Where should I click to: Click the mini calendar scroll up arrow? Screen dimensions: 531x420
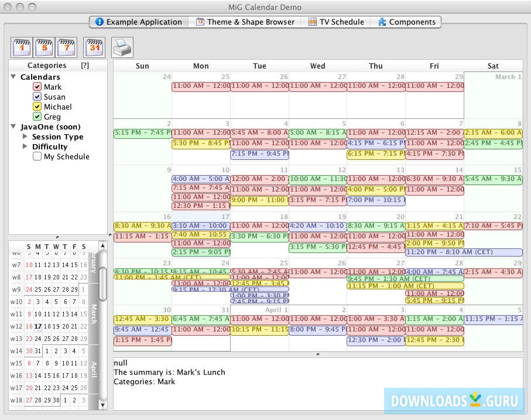coord(102,245)
